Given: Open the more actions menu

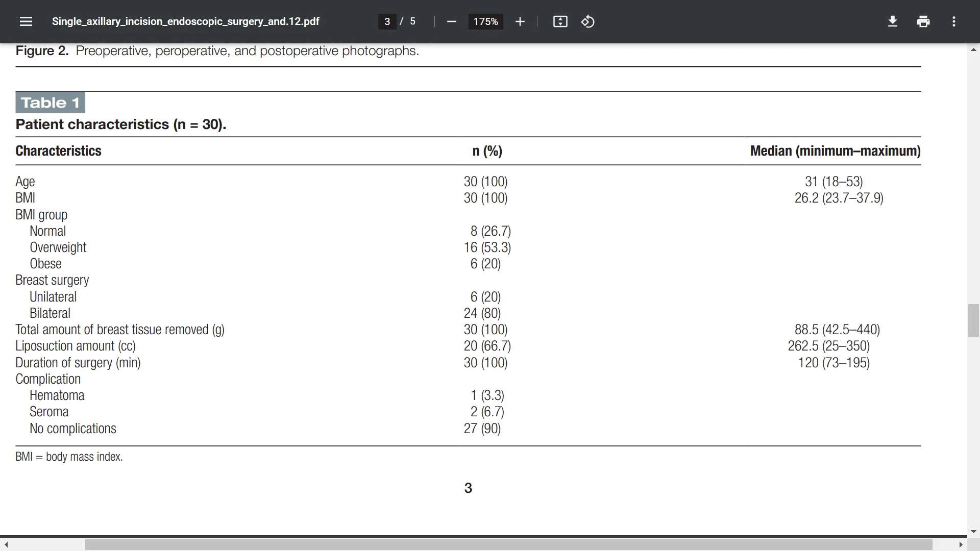Looking at the screenshot, I should (x=953, y=21).
